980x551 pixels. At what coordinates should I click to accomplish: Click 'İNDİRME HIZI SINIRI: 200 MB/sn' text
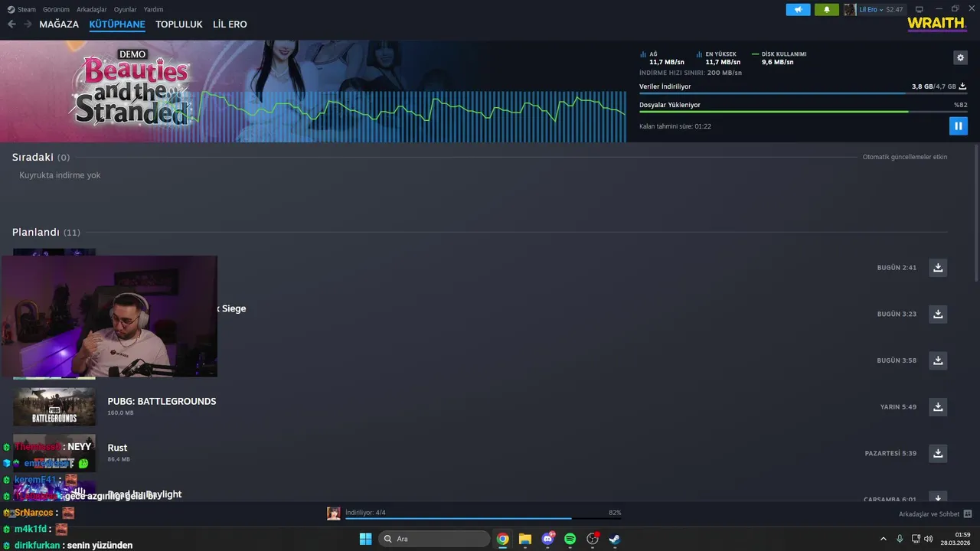point(691,73)
